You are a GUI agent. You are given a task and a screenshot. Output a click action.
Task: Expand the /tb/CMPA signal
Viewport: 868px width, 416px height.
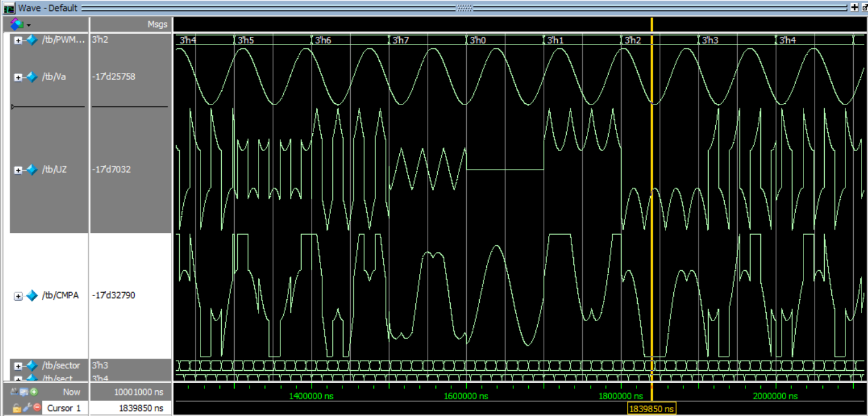[18, 296]
